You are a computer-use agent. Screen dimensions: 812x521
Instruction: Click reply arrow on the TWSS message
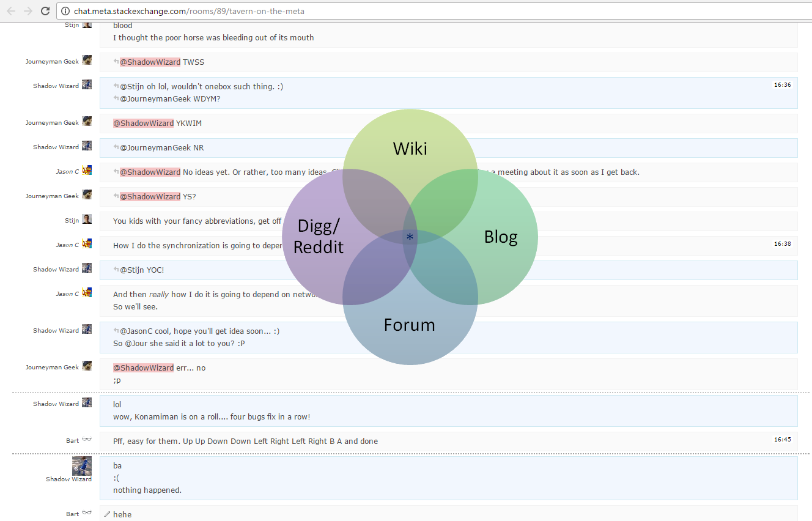pyautogui.click(x=116, y=62)
